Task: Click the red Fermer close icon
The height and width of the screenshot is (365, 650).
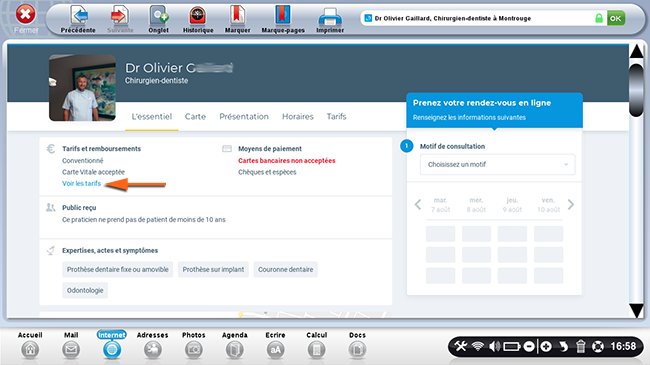Action: pos(25,15)
